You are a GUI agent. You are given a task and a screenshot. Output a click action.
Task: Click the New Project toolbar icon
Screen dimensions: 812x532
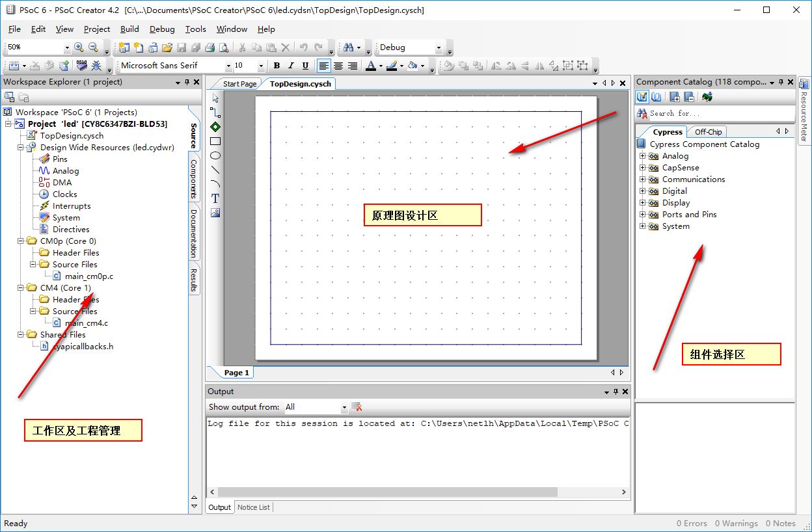click(x=124, y=47)
